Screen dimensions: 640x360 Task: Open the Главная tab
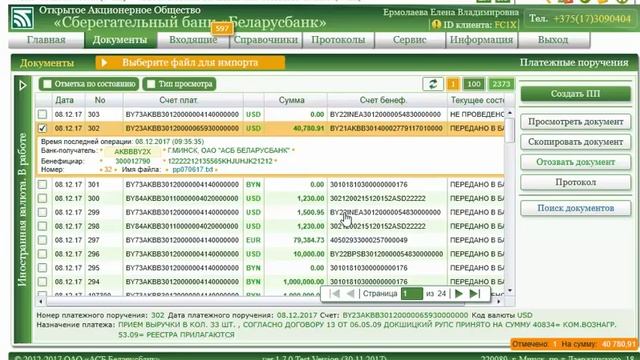[x=46, y=40]
